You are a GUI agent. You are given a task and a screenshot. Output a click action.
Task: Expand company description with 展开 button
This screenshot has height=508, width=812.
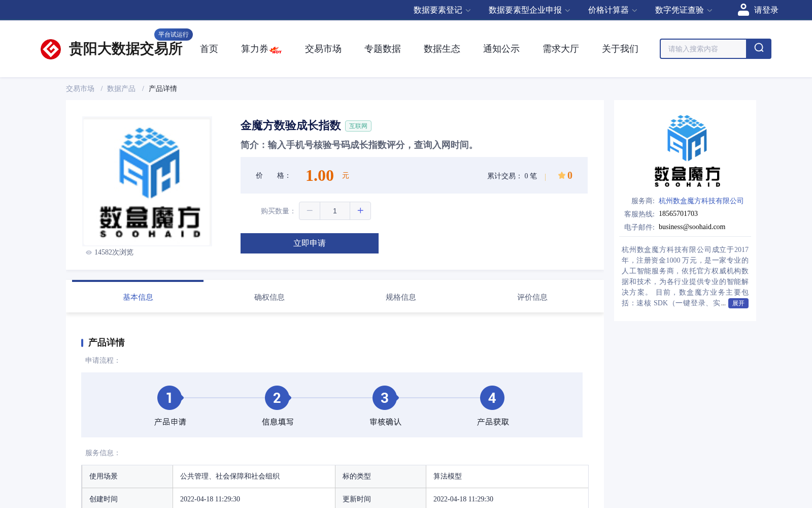click(738, 303)
